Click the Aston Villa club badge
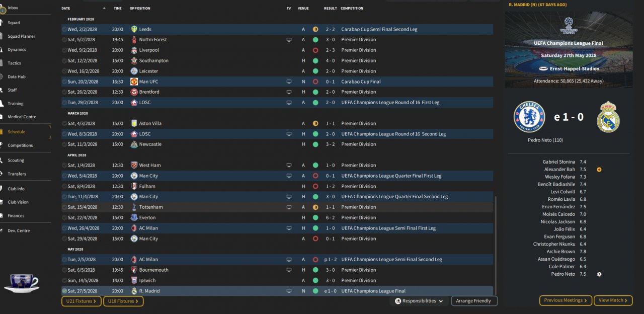 pyautogui.click(x=134, y=123)
